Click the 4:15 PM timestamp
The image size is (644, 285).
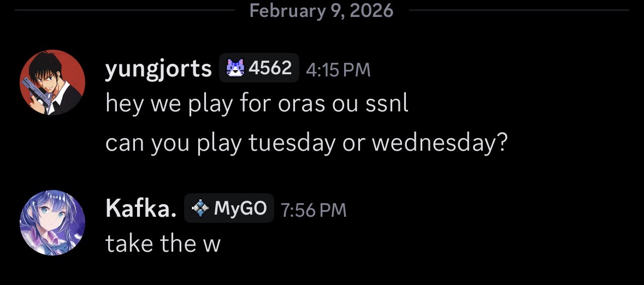(x=338, y=70)
